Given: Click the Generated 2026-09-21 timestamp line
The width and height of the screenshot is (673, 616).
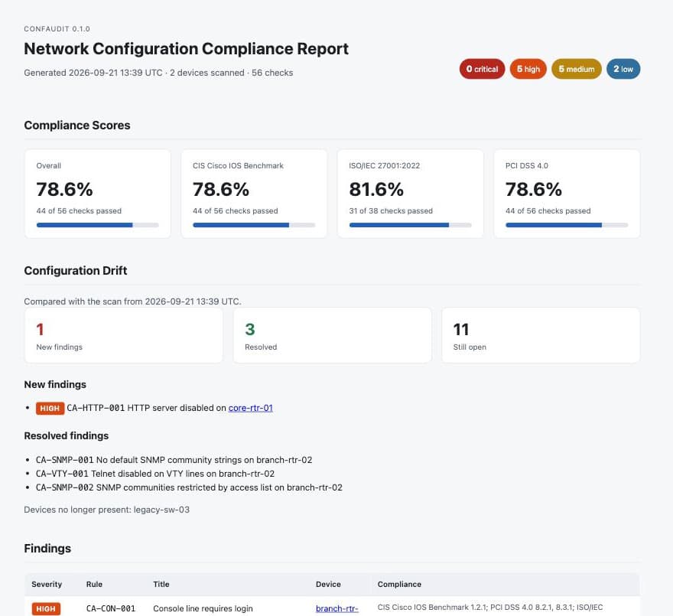Looking at the screenshot, I should click(158, 73).
